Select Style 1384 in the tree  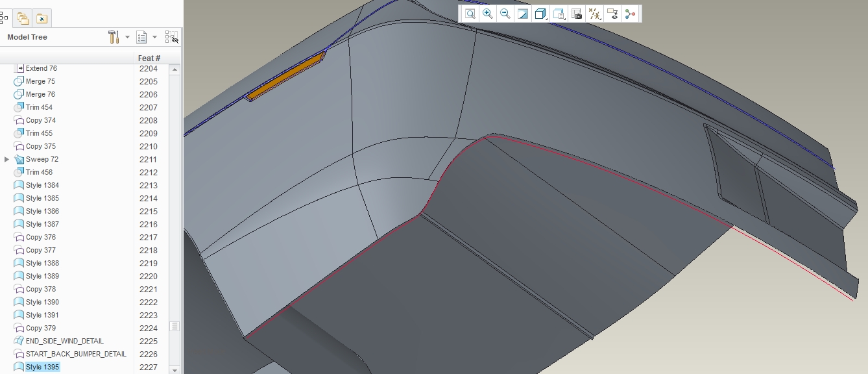(42, 185)
